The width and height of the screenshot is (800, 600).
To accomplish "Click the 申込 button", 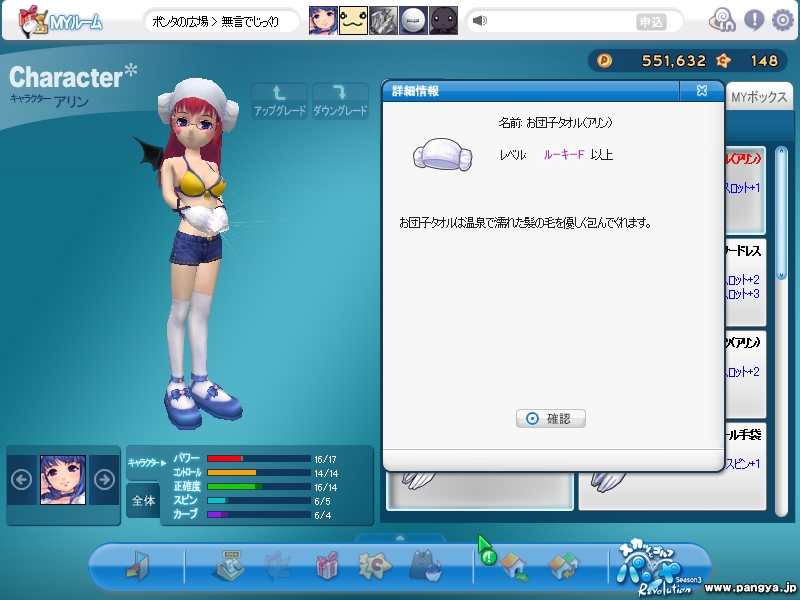I will click(x=651, y=22).
